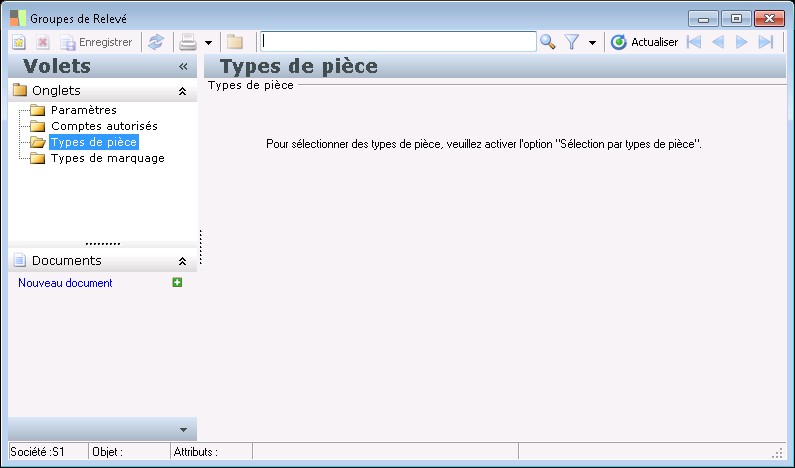
Task: Click into the search input field
Action: coord(398,42)
